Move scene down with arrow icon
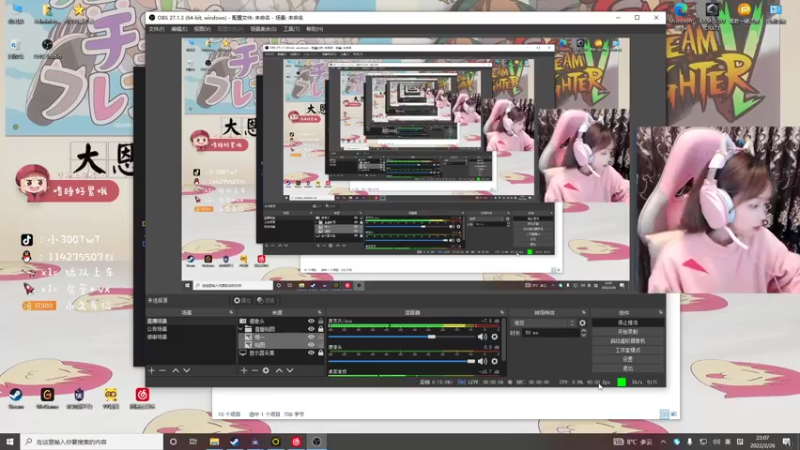Viewport: 800px width, 450px height. pyautogui.click(x=187, y=370)
